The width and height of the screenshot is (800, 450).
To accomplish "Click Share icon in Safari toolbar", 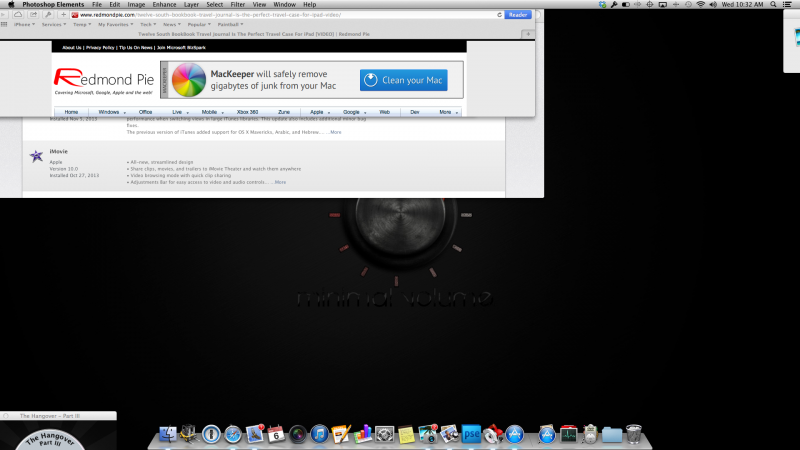I will [33, 15].
